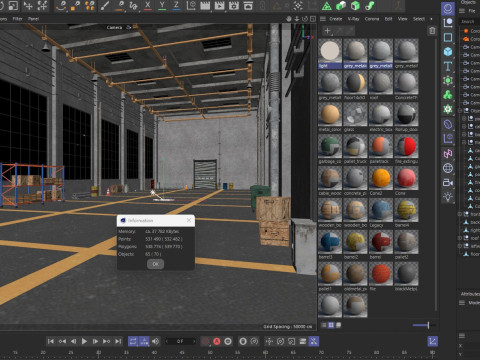
Task: Click the blue graph icon at timeline right
Action: (x=432, y=341)
